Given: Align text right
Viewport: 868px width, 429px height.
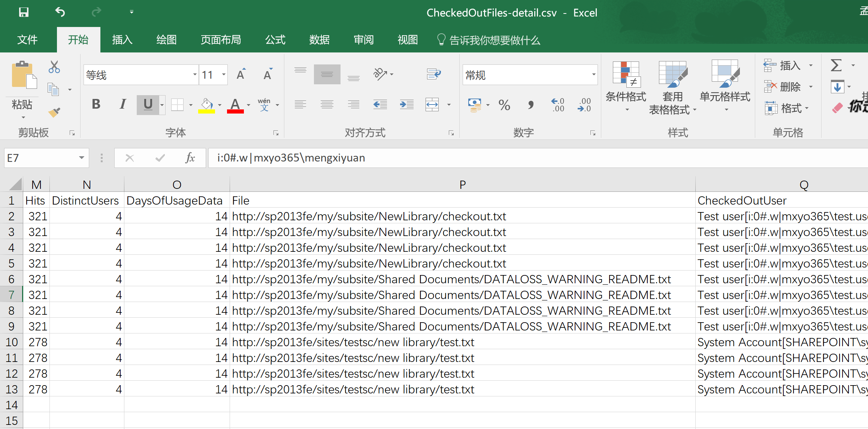Looking at the screenshot, I should coord(354,105).
